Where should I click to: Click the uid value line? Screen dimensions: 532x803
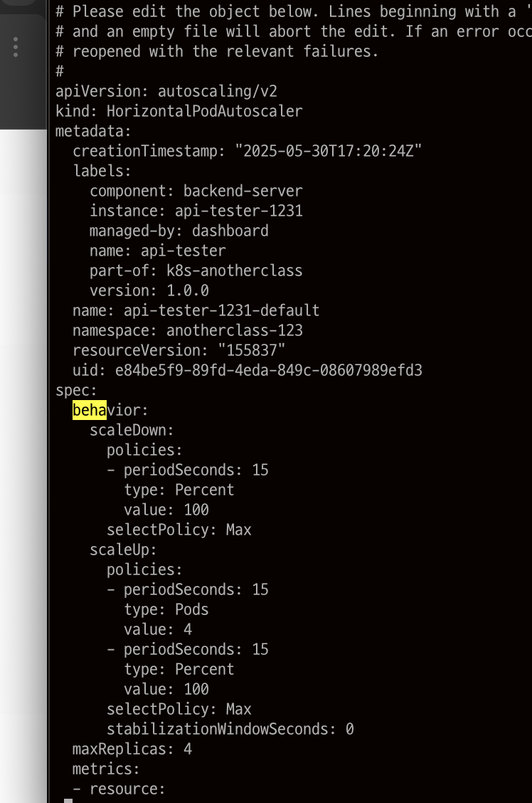(247, 370)
